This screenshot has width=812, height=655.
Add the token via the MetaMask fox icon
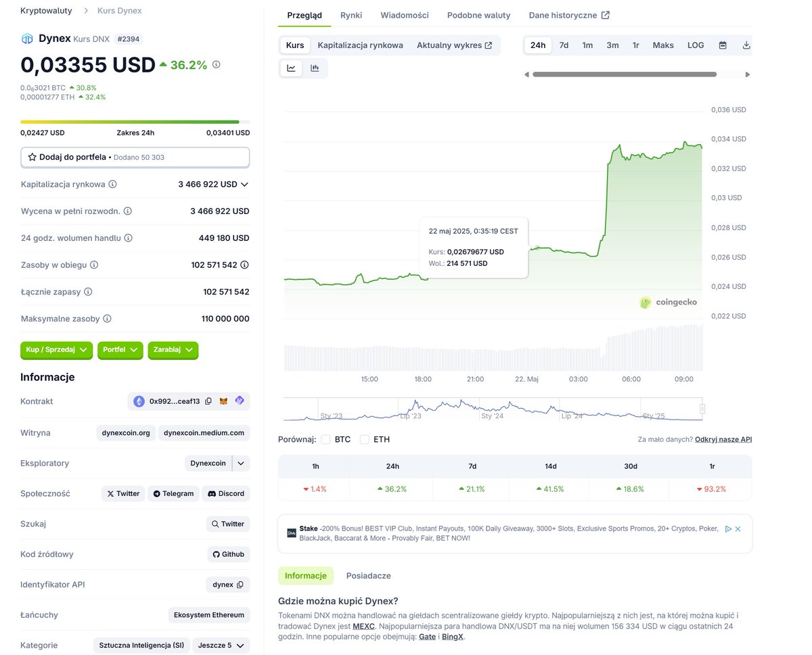(223, 401)
